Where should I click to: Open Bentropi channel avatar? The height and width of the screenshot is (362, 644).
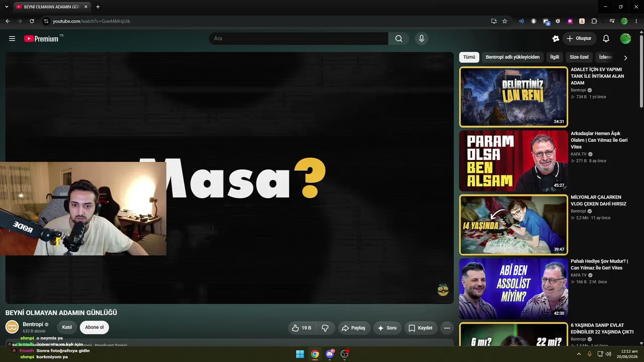coord(12,327)
